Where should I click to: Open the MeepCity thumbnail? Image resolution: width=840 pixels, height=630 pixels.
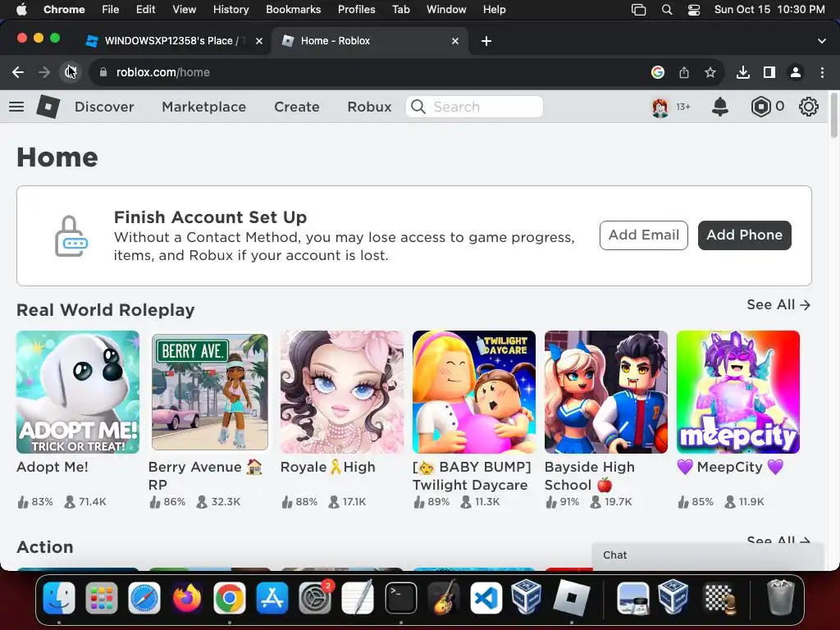[x=738, y=392]
